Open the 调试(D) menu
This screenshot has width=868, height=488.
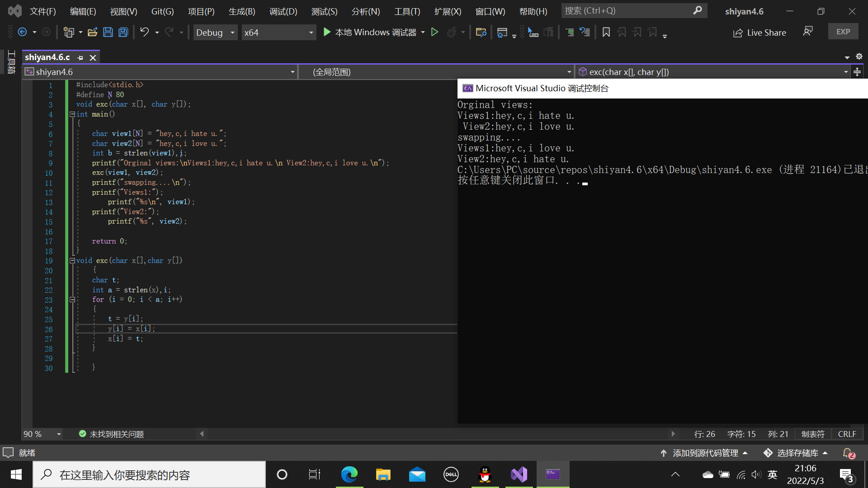click(x=283, y=11)
